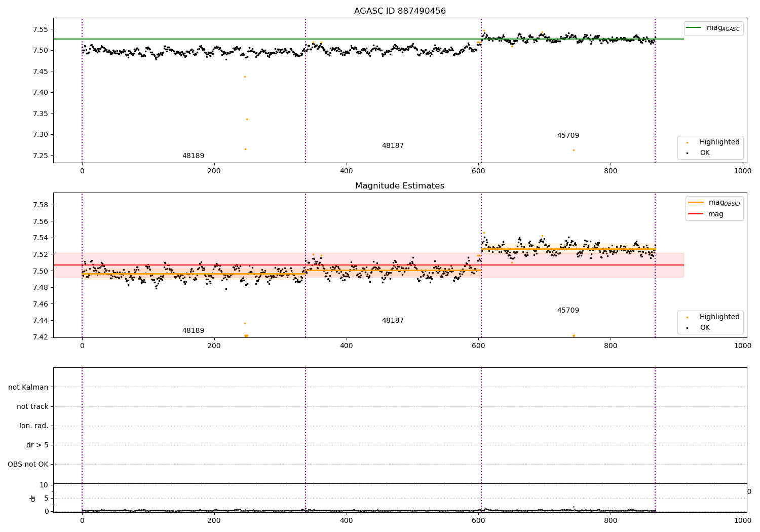This screenshot has width=760, height=532.
Task: Click obsid label 48189 in AGASC ID plot
Action: (x=193, y=156)
